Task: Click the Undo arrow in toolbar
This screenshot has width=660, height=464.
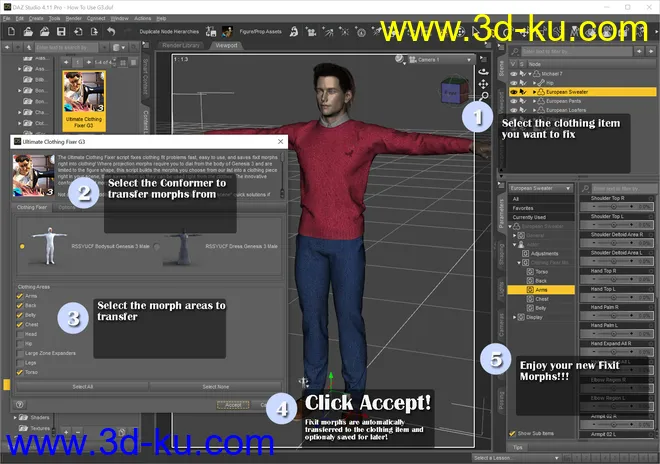Action: tap(109, 32)
